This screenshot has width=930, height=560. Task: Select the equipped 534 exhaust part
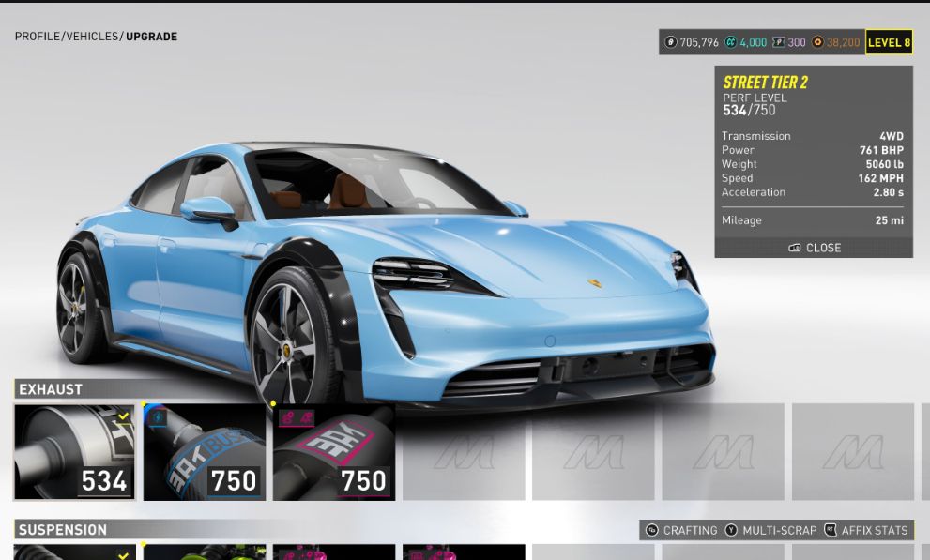click(75, 452)
